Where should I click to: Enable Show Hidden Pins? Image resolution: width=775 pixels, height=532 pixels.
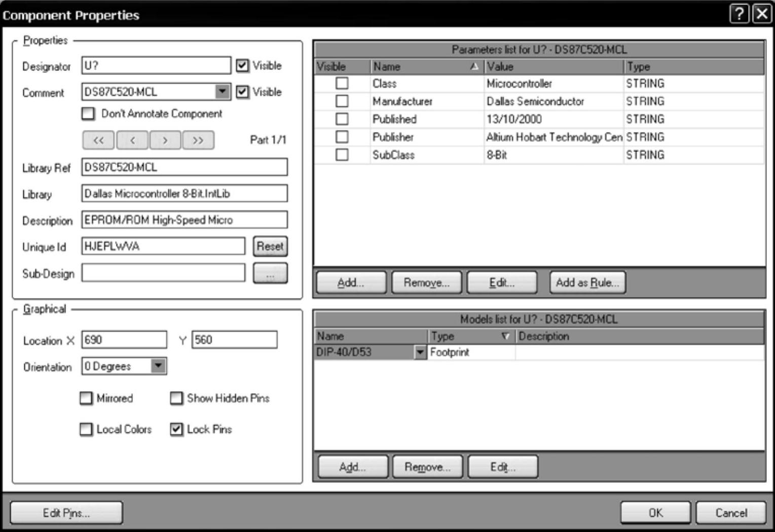pyautogui.click(x=176, y=398)
